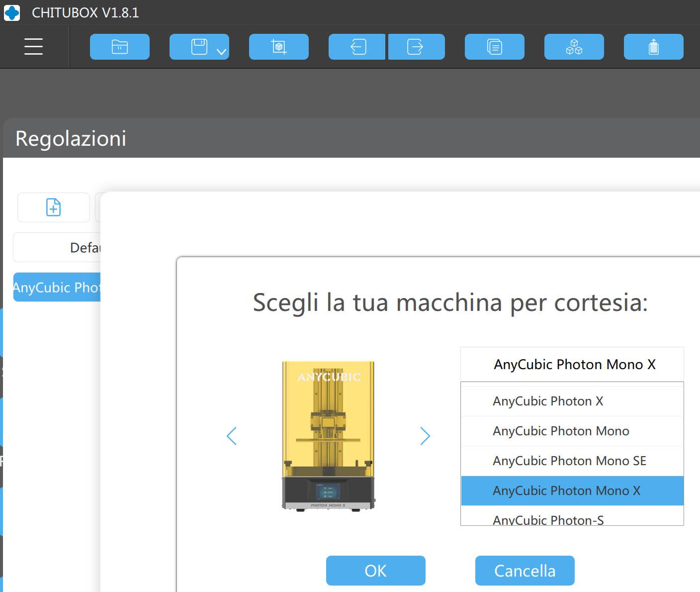Select the AnyCubic Photon profile tab
700x592 pixels.
pyautogui.click(x=57, y=287)
